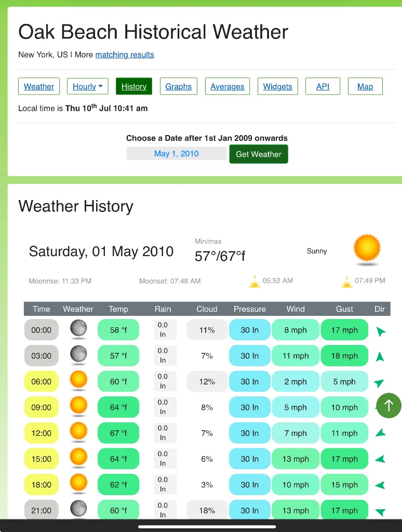Click the moon icon in 00:00 row
402x532 pixels.
(78, 329)
